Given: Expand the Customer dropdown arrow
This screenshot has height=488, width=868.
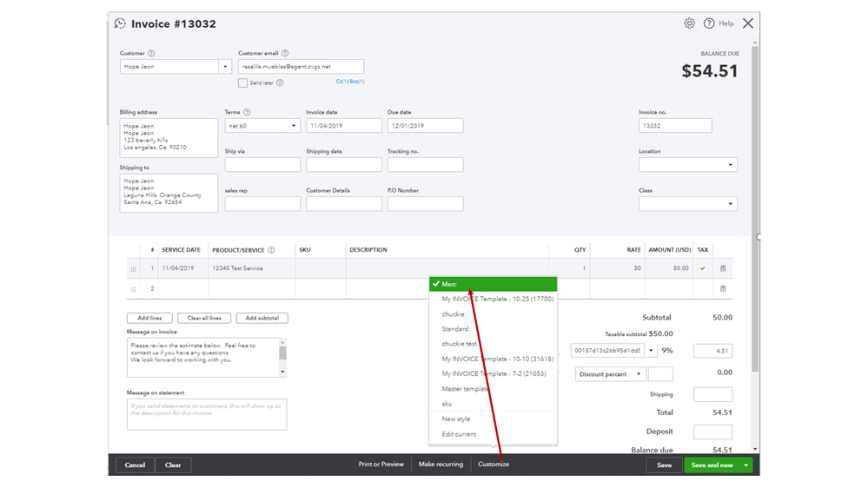Looking at the screenshot, I should [225, 66].
